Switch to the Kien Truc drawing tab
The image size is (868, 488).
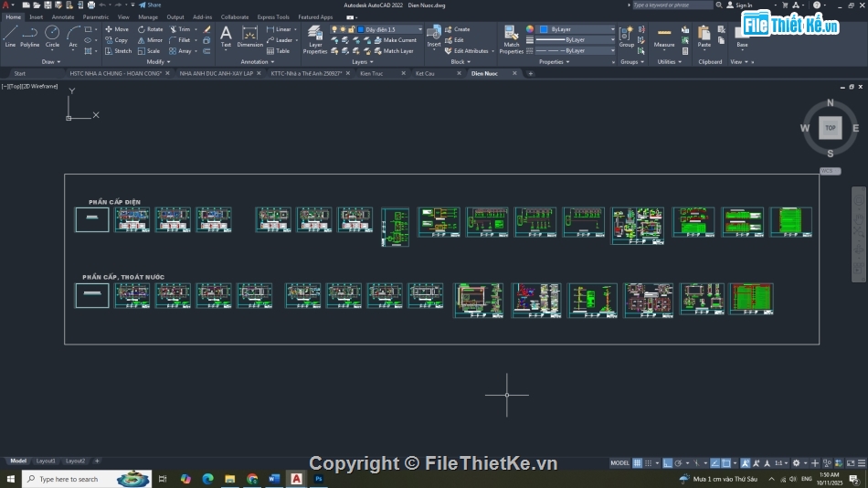(x=372, y=73)
